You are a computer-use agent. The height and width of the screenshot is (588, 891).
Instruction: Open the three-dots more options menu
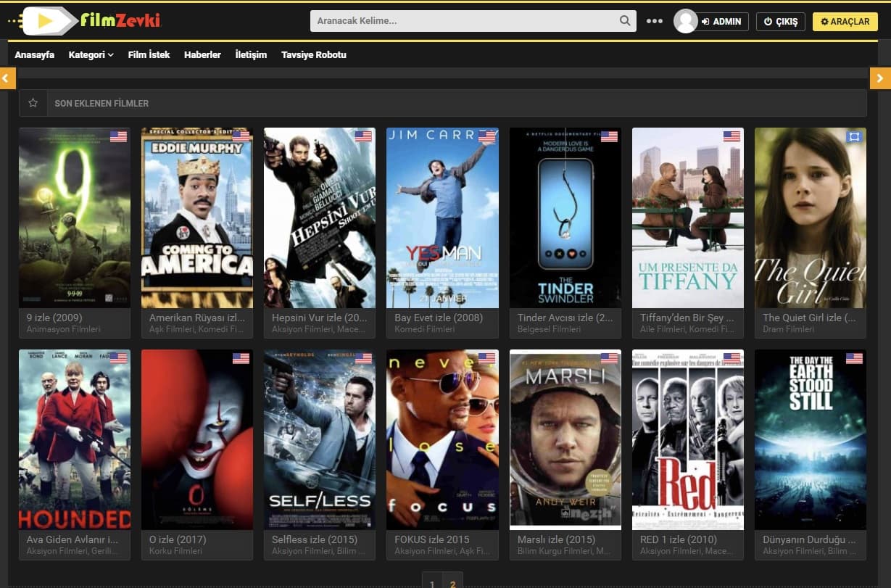[x=655, y=21]
